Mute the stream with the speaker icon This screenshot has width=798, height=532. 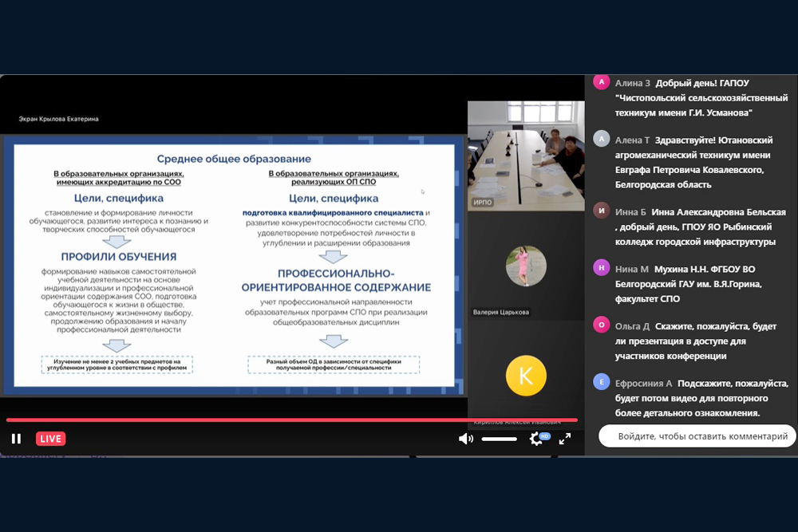[465, 439]
